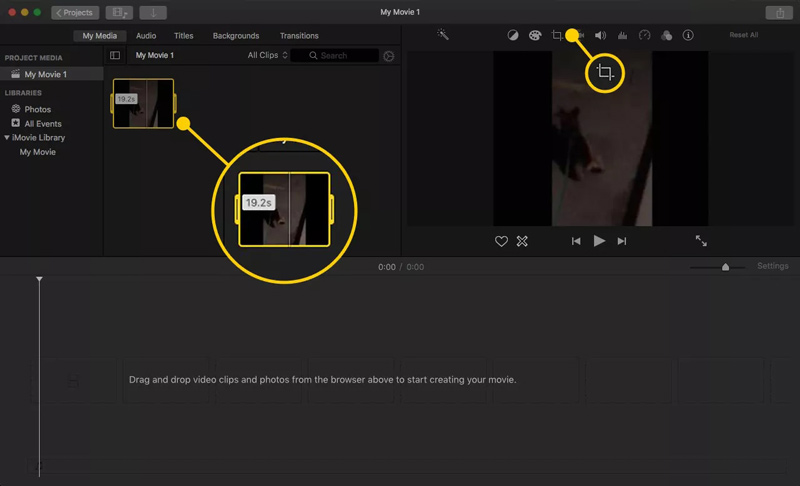This screenshot has height=486, width=800.
Task: Open the color balance tool
Action: (513, 35)
